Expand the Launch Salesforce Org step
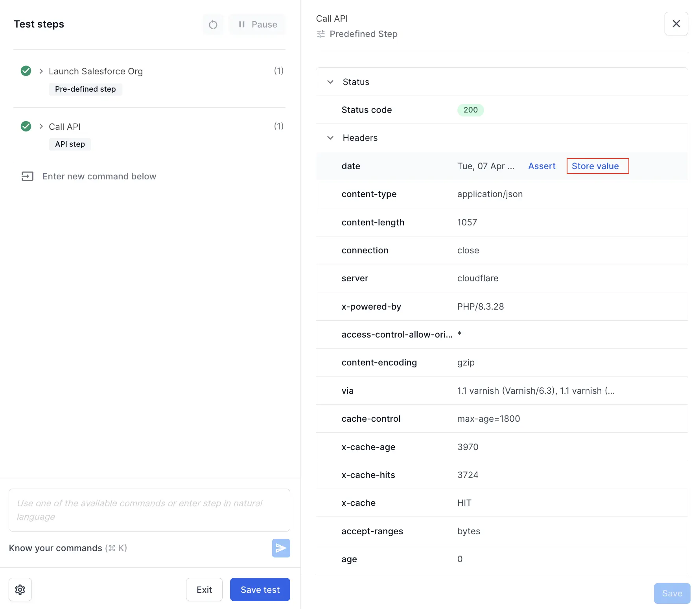Viewport: 700px width, 609px height. pyautogui.click(x=41, y=71)
